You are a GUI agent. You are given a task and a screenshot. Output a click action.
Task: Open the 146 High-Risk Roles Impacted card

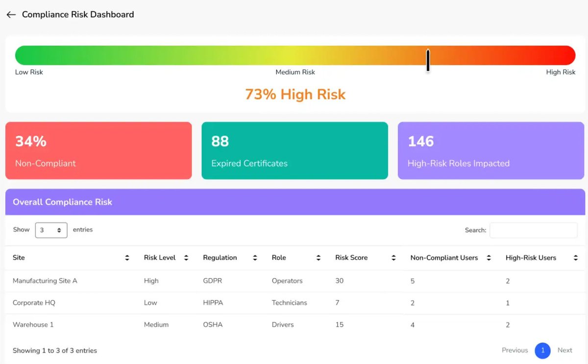coord(491,150)
